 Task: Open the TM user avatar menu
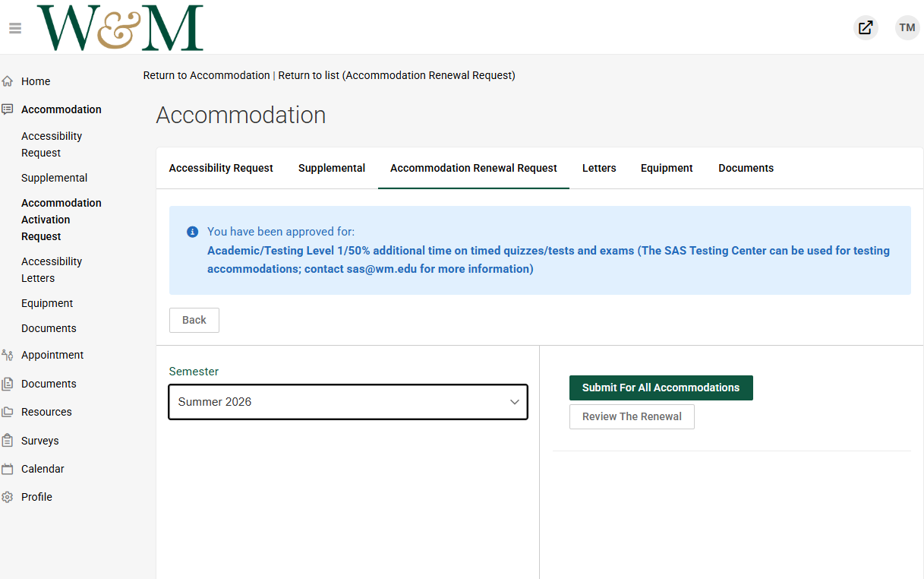point(907,28)
